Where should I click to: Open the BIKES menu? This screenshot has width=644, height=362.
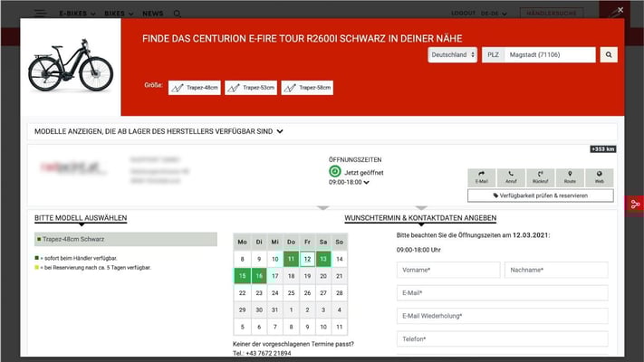pyautogui.click(x=119, y=14)
